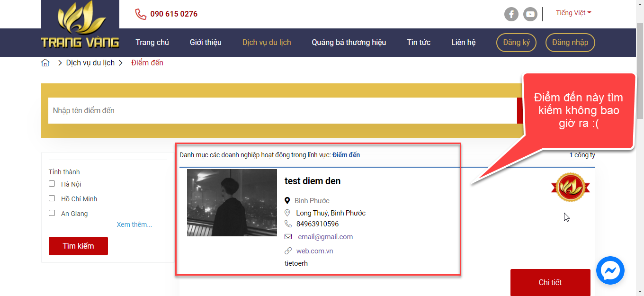Open the Messenger chat bubble
Screen dimensions: 644x296
(610, 270)
